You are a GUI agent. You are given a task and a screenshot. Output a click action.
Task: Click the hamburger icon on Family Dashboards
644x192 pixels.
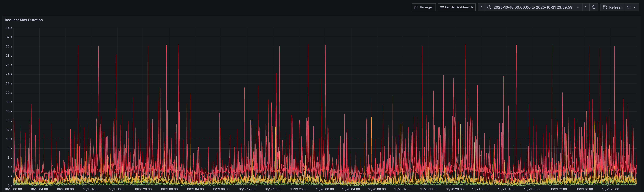(442, 7)
